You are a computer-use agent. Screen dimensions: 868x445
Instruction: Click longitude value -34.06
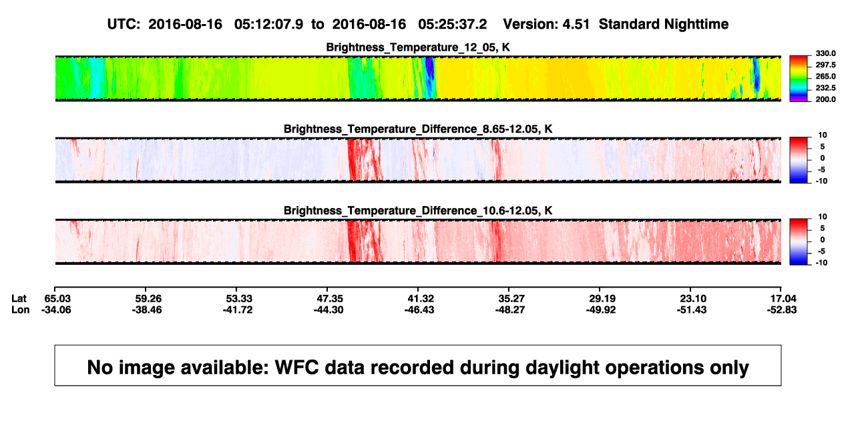click(x=55, y=310)
